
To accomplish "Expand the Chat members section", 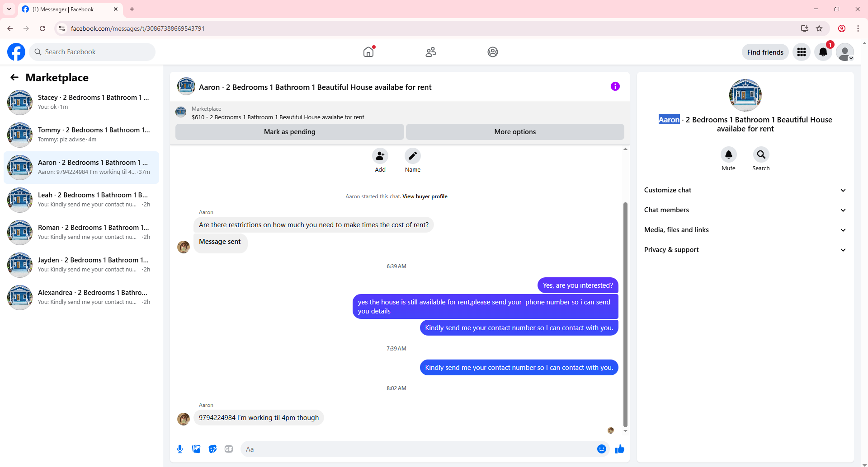I will (745, 210).
